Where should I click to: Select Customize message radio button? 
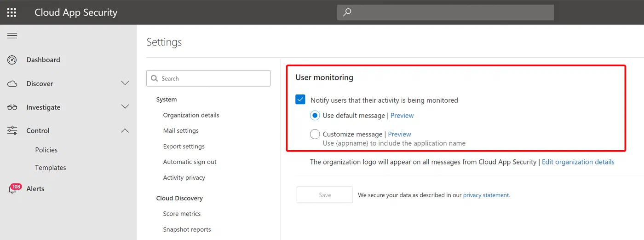(x=315, y=134)
